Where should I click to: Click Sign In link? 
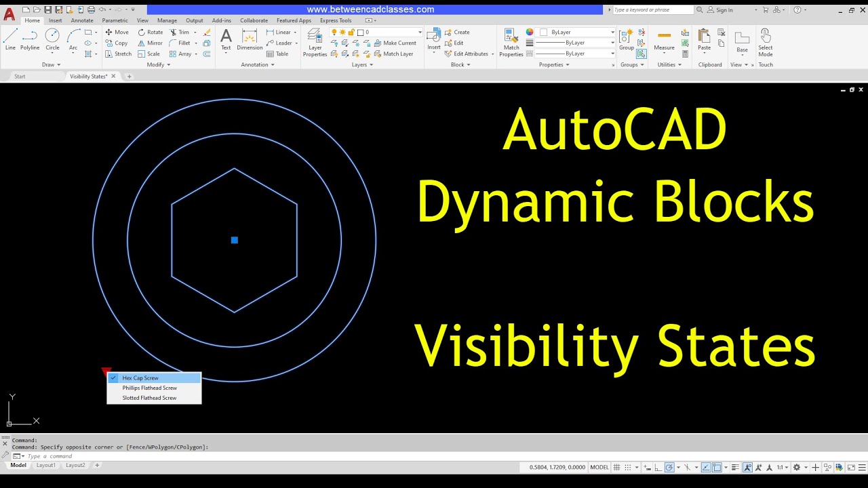click(x=720, y=9)
